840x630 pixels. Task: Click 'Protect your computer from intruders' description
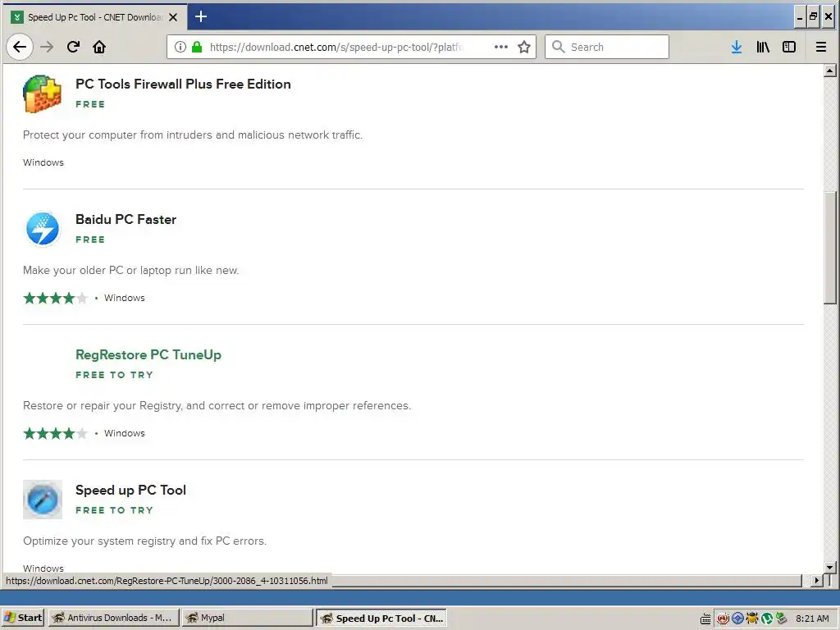pos(193,135)
